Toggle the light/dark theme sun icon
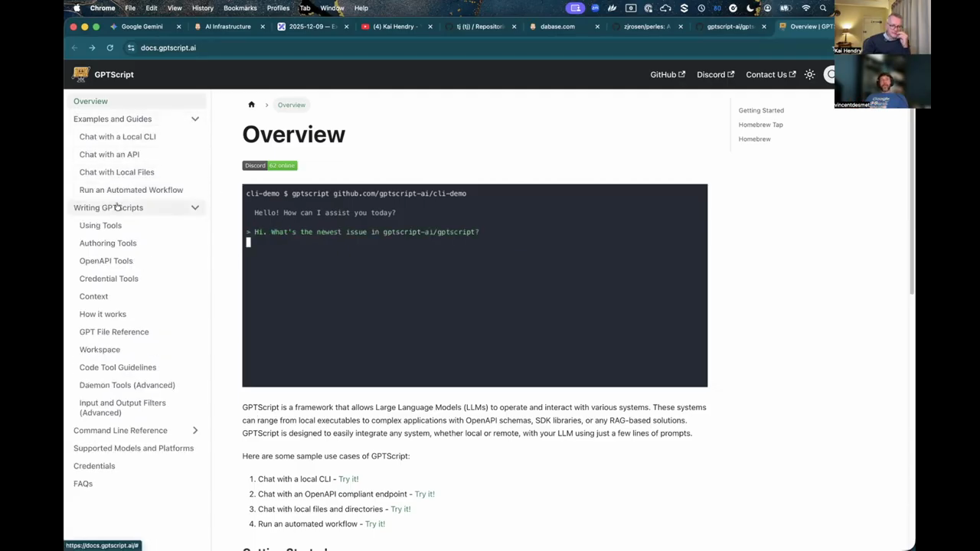980x551 pixels. (809, 74)
